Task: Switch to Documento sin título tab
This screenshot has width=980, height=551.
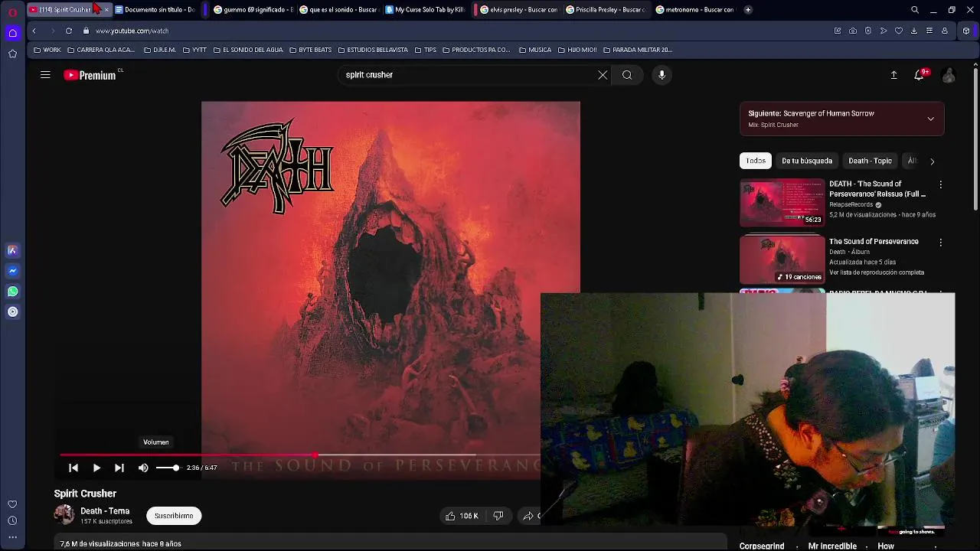Action: point(155,9)
